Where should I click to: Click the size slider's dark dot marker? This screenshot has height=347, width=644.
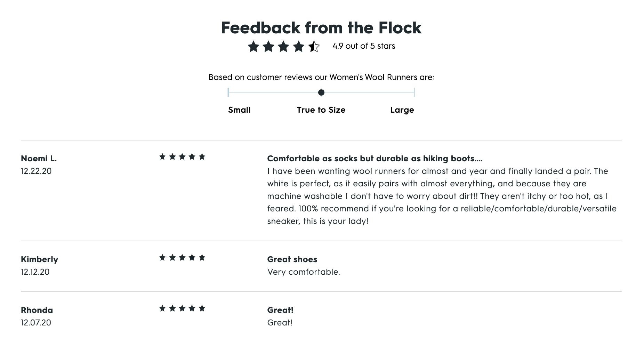pos(321,92)
